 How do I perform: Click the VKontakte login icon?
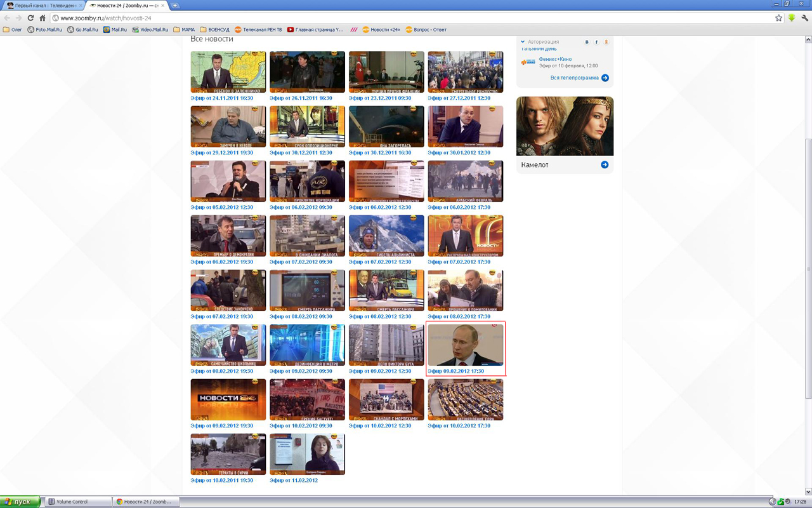point(587,42)
